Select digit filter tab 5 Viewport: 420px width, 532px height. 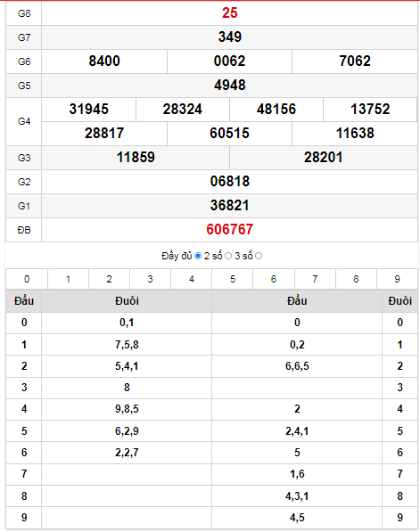(x=232, y=279)
